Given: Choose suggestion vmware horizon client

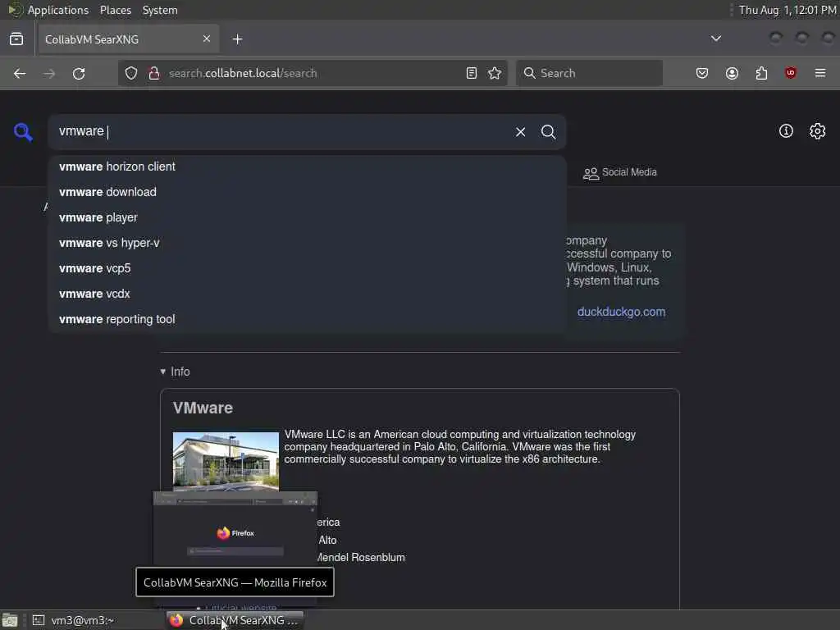Looking at the screenshot, I should (x=308, y=167).
